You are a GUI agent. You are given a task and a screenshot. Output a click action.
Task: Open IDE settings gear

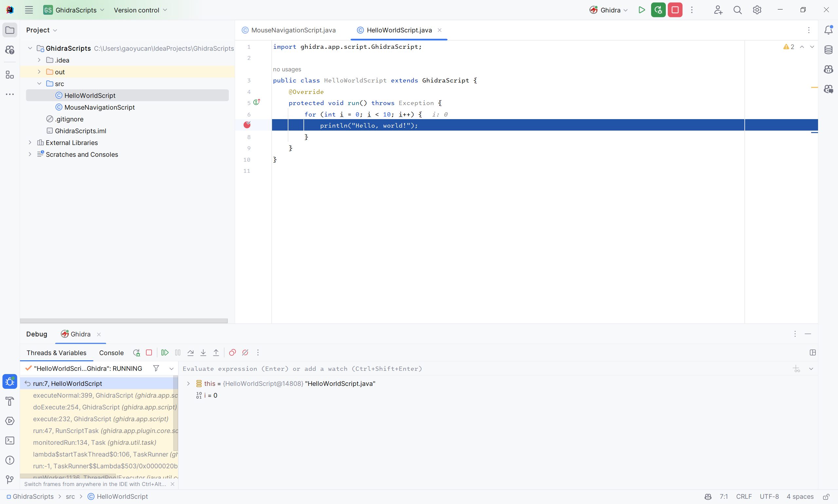pos(757,10)
